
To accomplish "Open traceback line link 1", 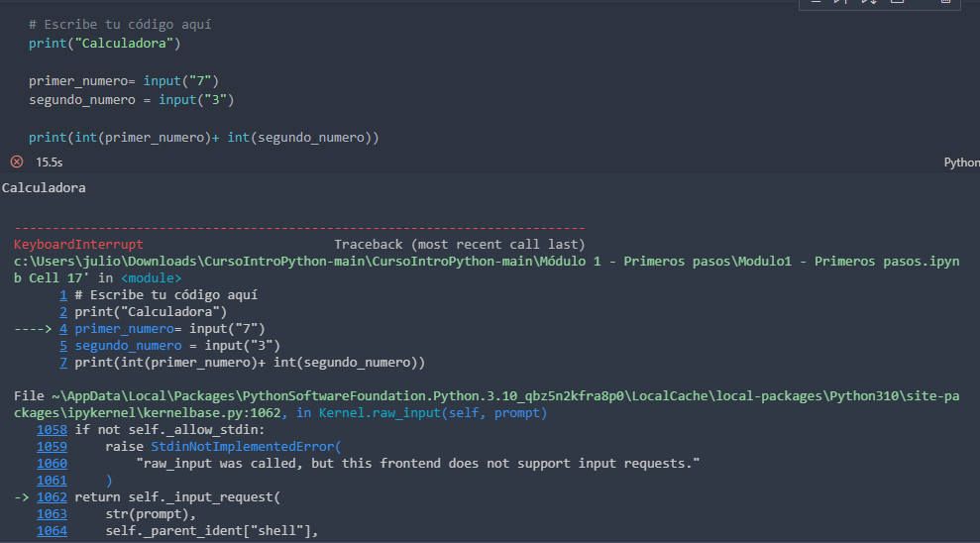I will coord(63,295).
